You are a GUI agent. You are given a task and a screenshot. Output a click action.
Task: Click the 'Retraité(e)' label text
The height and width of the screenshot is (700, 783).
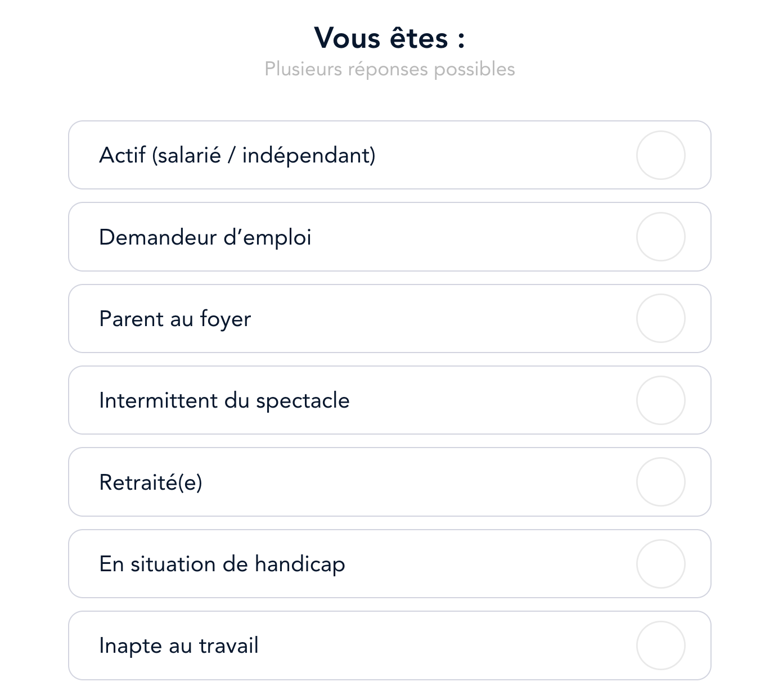(x=150, y=482)
